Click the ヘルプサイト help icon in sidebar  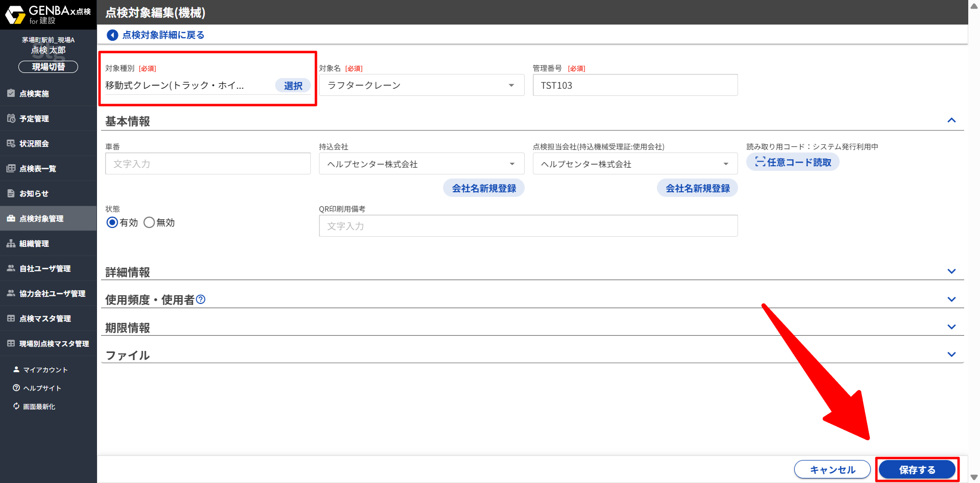(16, 388)
